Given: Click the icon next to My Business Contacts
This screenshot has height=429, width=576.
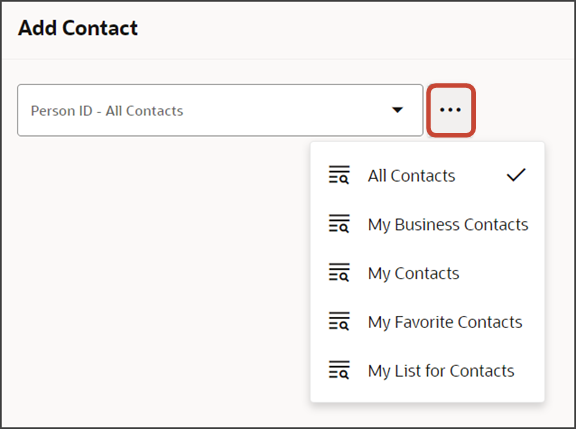Looking at the screenshot, I should (x=339, y=224).
